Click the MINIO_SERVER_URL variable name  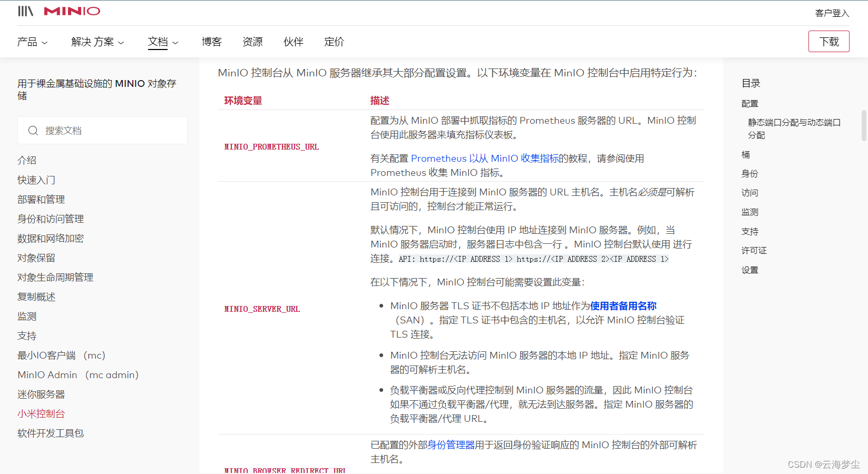click(262, 309)
